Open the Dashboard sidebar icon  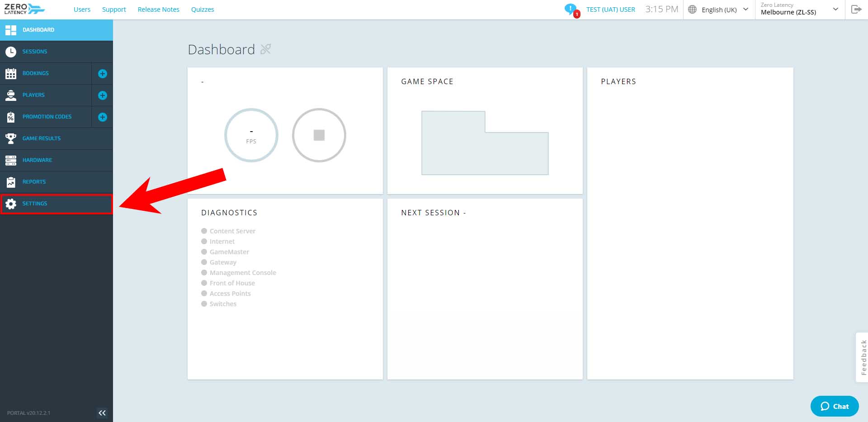click(x=11, y=30)
